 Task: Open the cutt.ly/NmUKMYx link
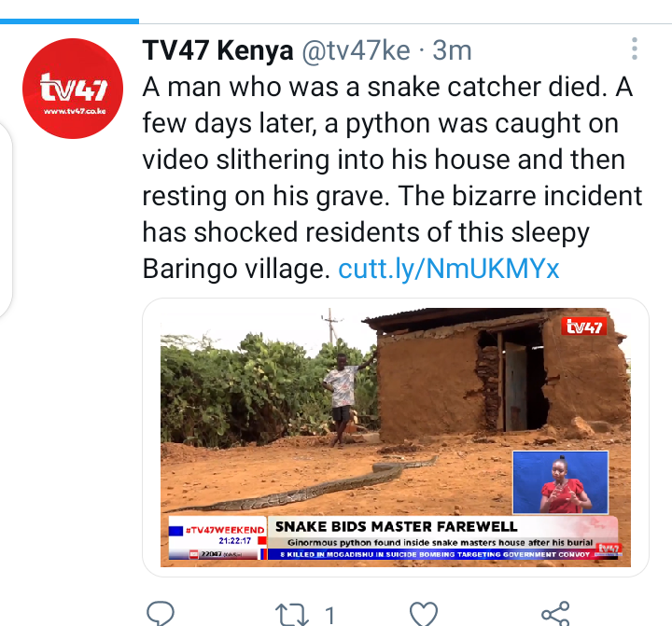click(449, 269)
